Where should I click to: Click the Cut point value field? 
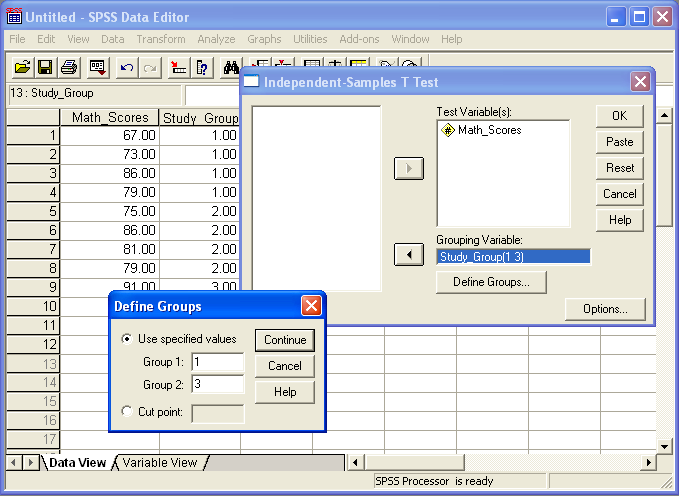tap(218, 413)
